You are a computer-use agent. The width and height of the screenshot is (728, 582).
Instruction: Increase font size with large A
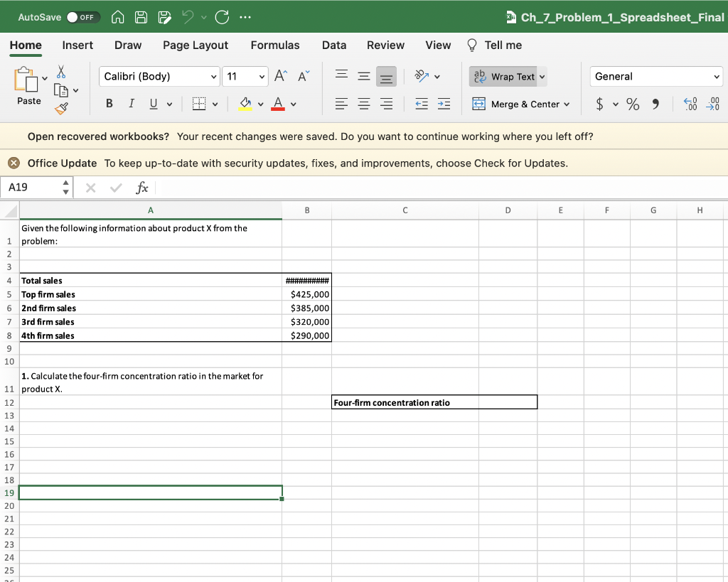click(x=281, y=75)
